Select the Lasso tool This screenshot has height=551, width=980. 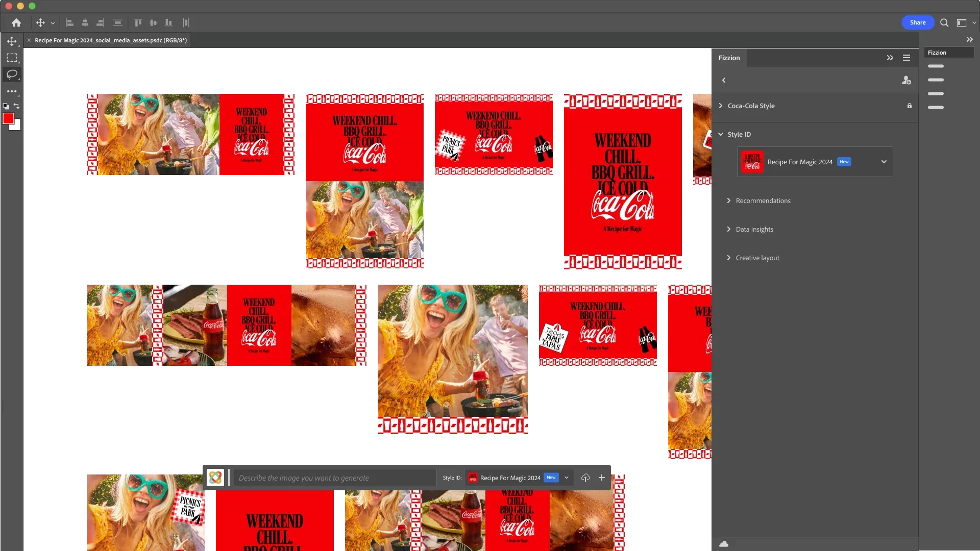pos(12,74)
